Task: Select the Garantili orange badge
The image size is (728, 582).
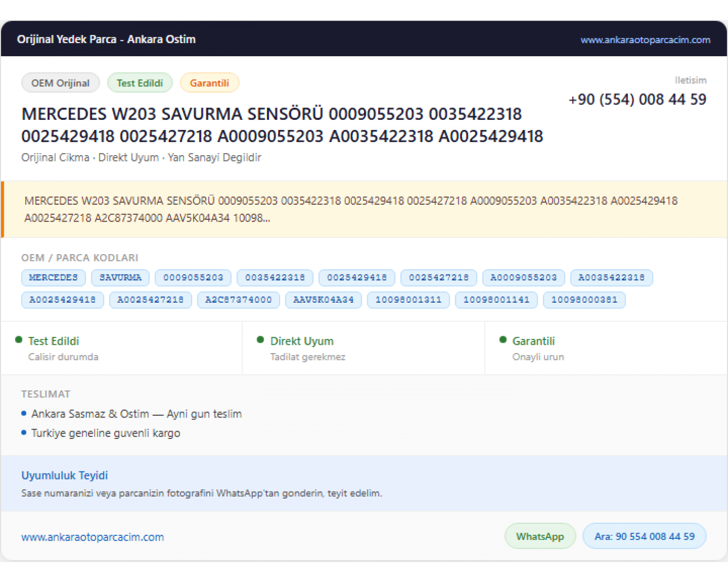Action: 210,83
